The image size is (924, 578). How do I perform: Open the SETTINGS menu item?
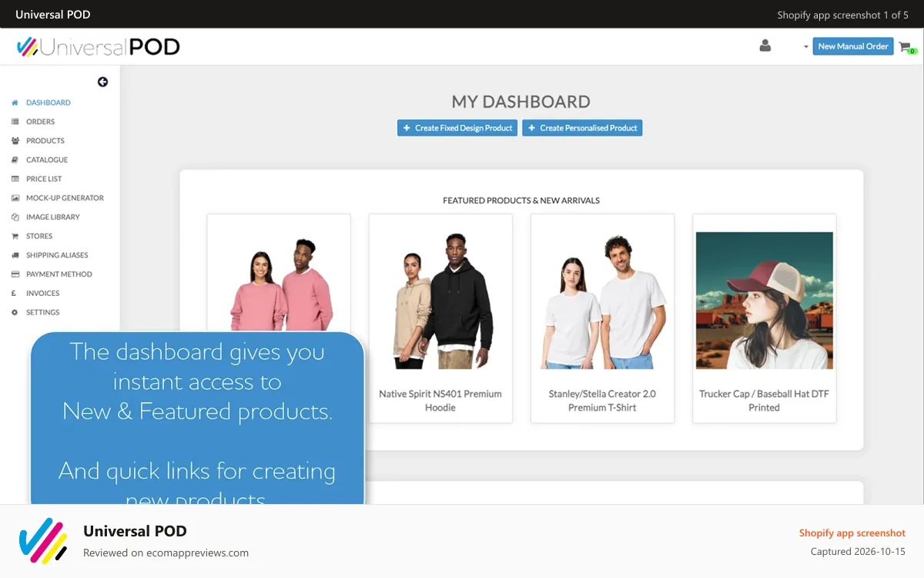point(43,313)
